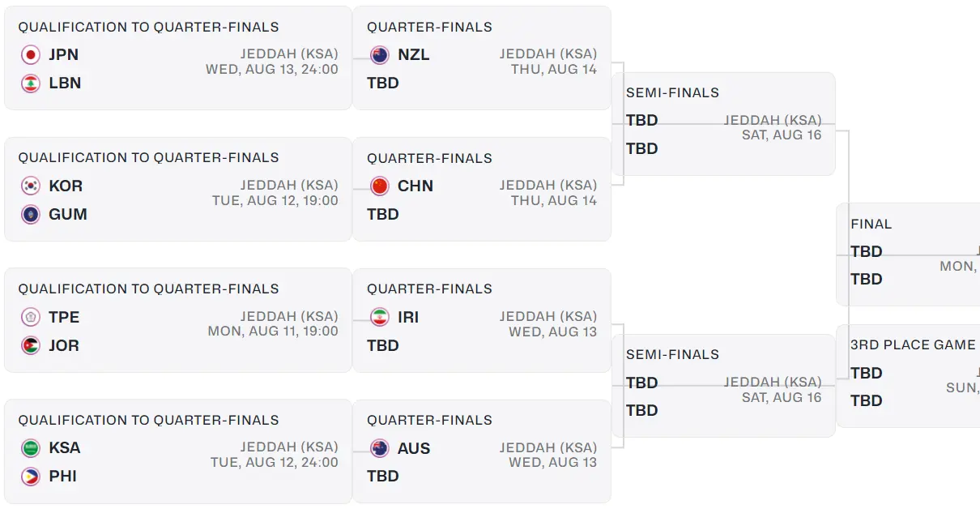Open the Final match card
980x509 pixels.
[908, 254]
